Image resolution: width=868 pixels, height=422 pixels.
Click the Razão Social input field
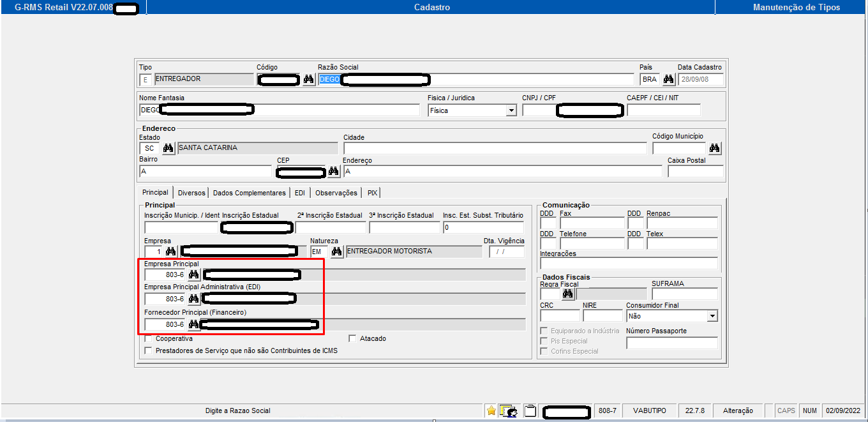point(476,80)
